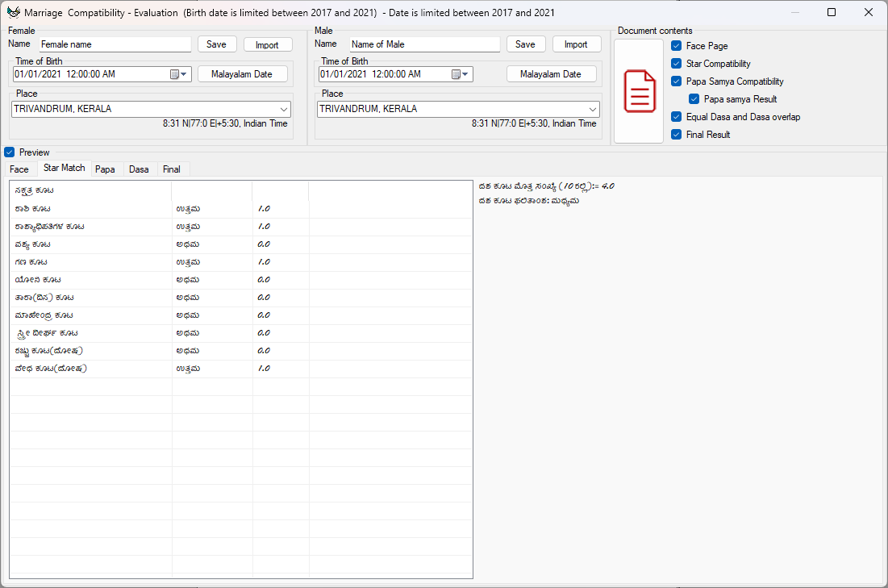Minimize the Marriage Compatibility window
Screen dimensions: 888x588
795,12
